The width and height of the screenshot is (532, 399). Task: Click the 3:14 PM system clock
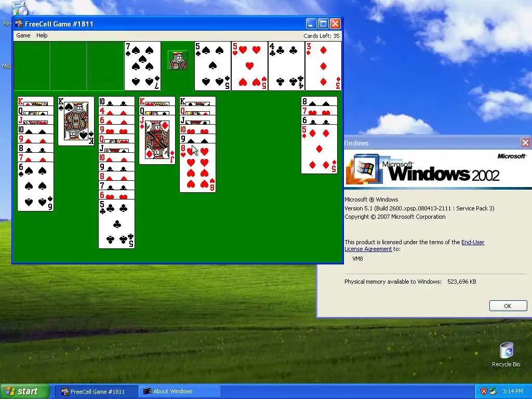513,391
